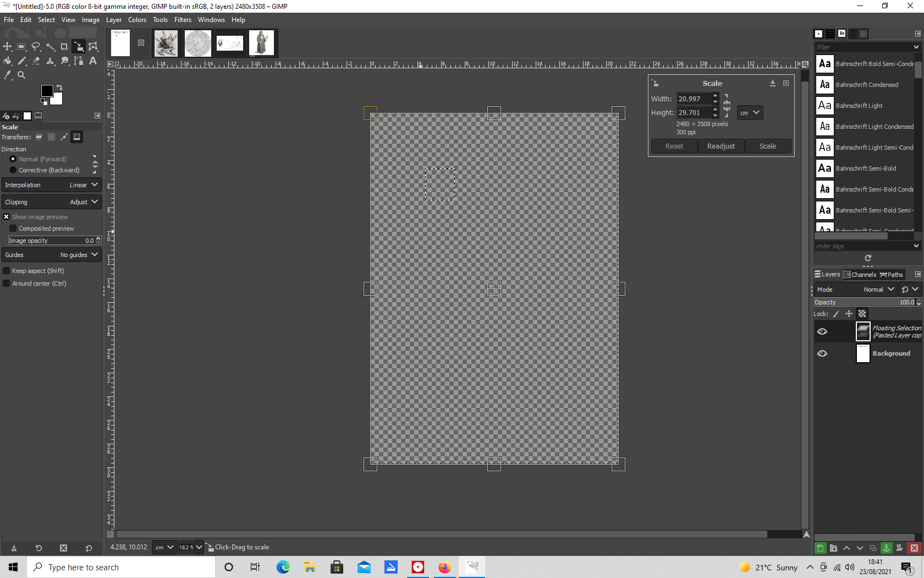Select the Crop tool
924x578 pixels.
coord(64,47)
